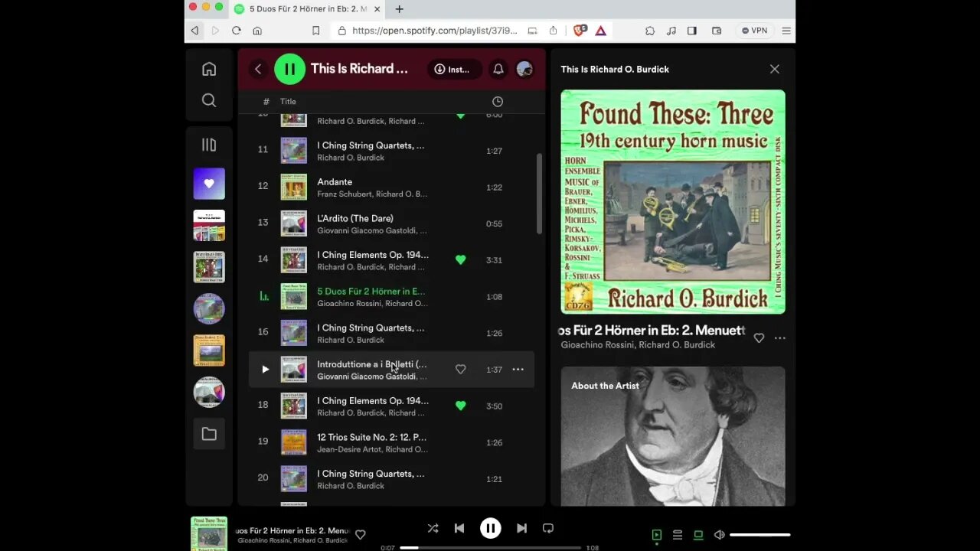980x551 pixels.
Task: Open more options for Introduttione a i Balletti
Action: (x=518, y=370)
